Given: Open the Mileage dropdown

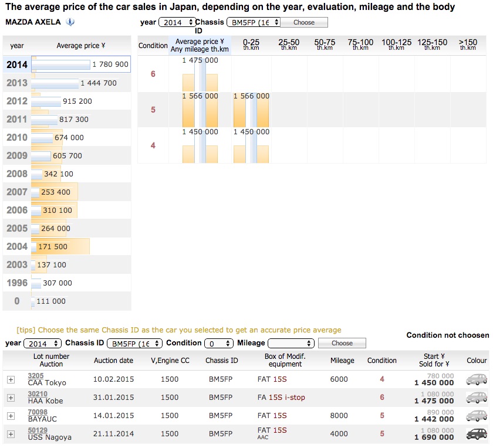Looking at the screenshot, I should [291, 344].
